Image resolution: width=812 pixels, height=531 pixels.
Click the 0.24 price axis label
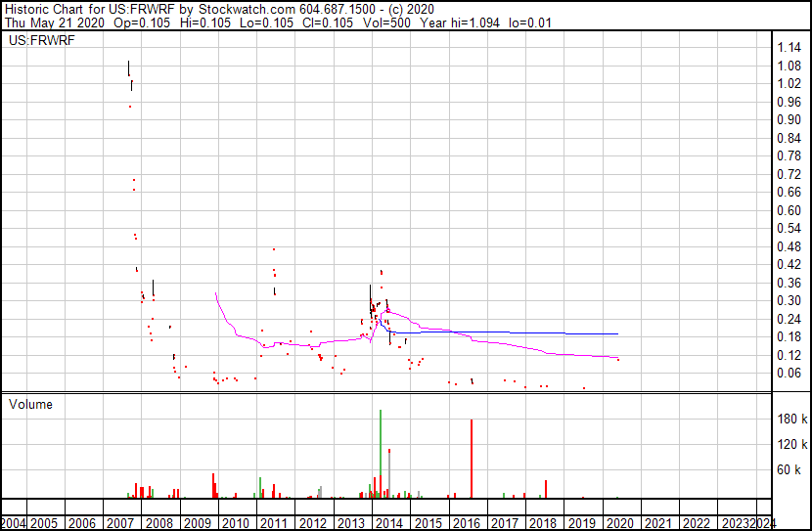click(789, 320)
